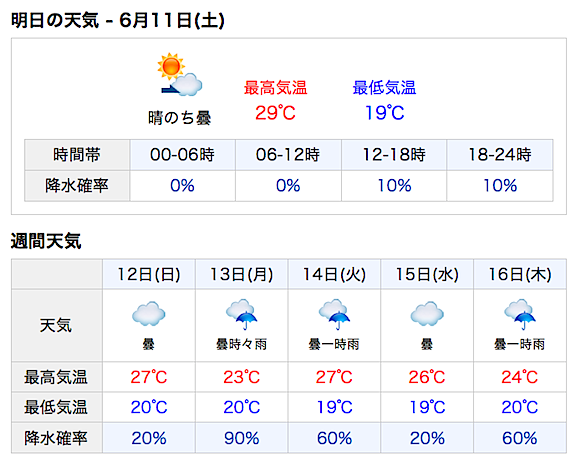The height and width of the screenshot is (461, 576).
Task: Click the 降水確率 row label in weekly table
Action: click(56, 438)
